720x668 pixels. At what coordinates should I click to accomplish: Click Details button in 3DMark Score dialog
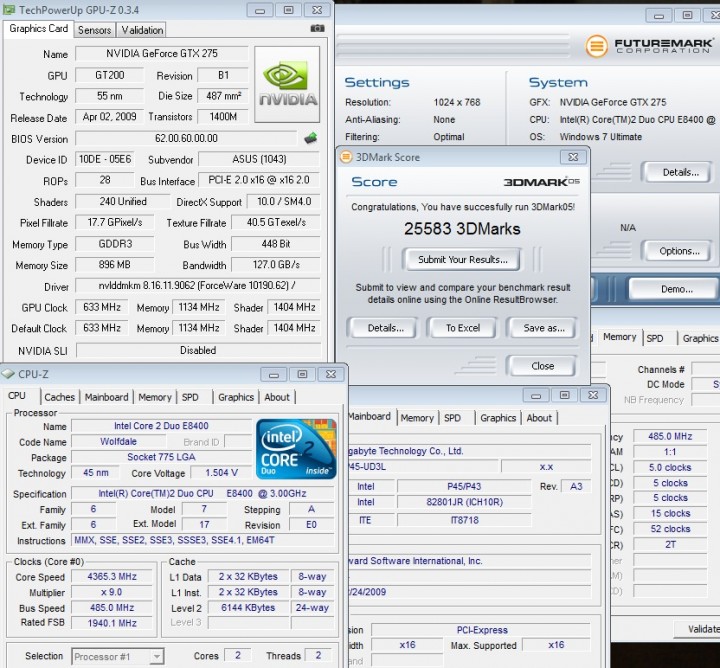[x=385, y=328]
